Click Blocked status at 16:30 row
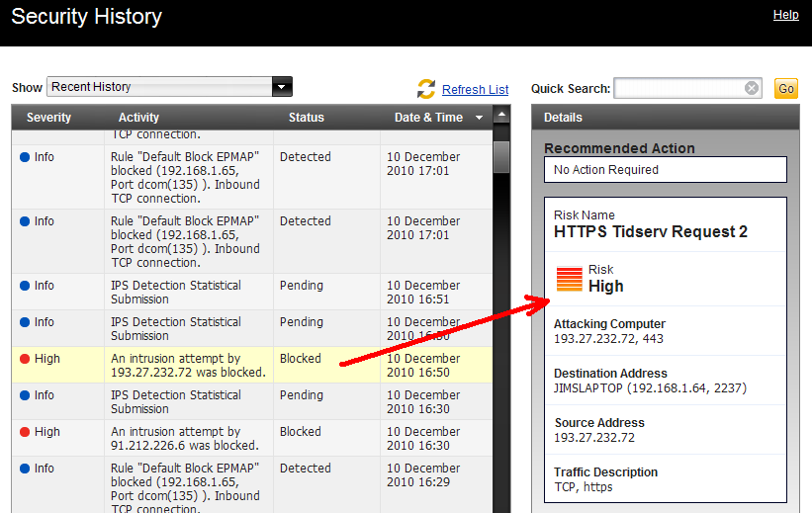 pyautogui.click(x=301, y=431)
